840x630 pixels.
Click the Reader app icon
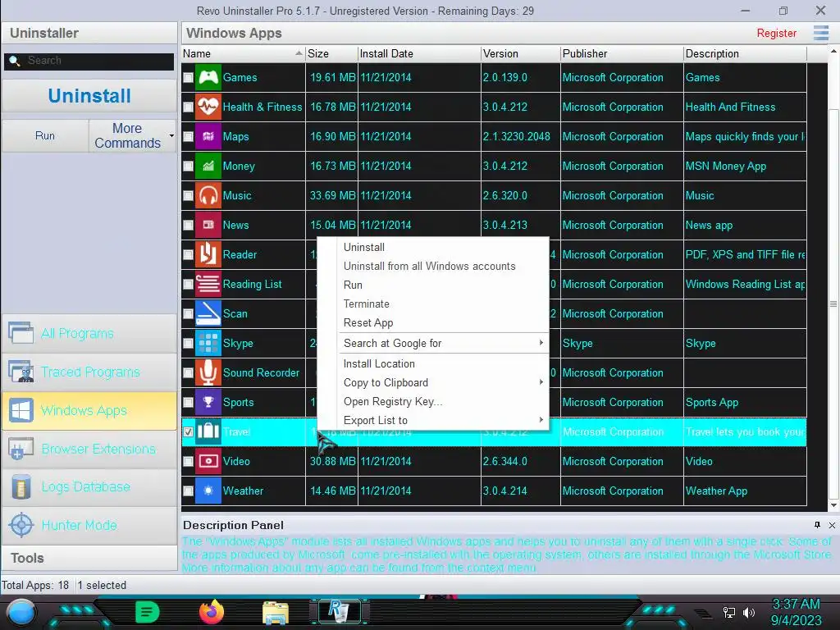tap(208, 254)
